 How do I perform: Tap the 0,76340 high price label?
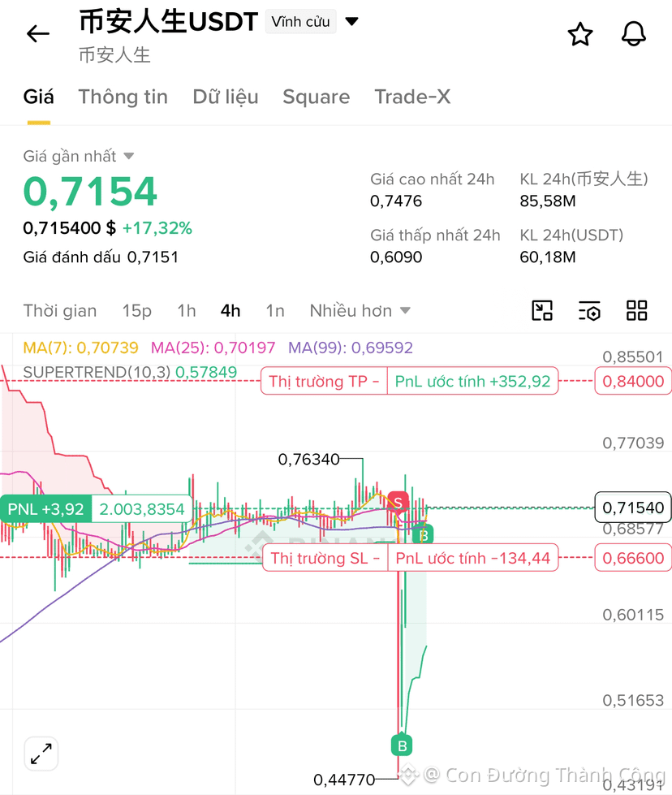click(308, 460)
